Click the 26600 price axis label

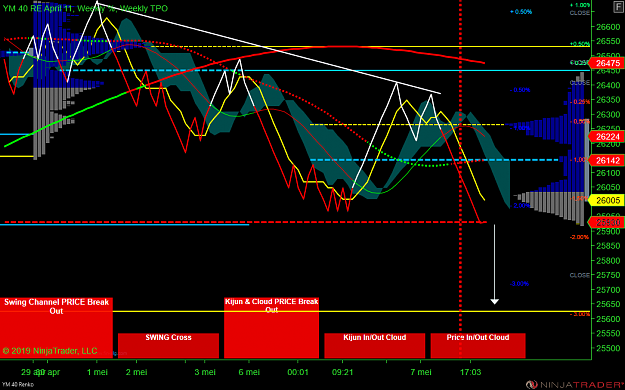[x=608, y=27]
